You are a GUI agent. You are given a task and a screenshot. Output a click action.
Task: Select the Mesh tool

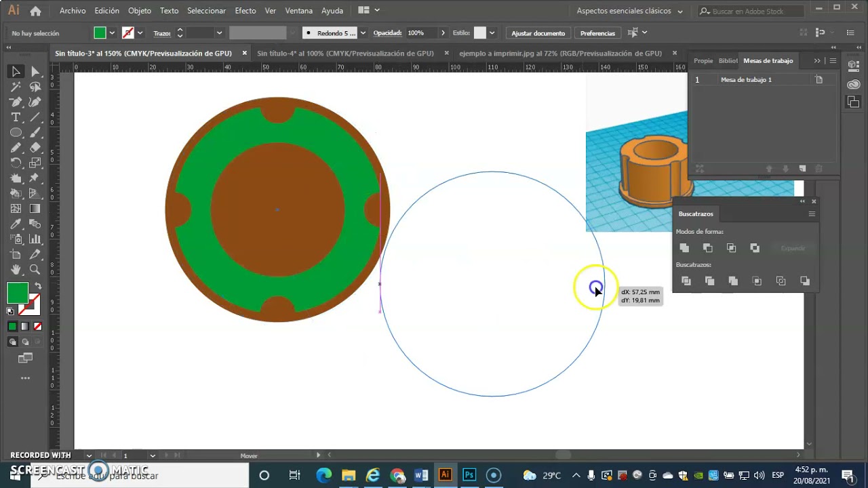pos(16,209)
